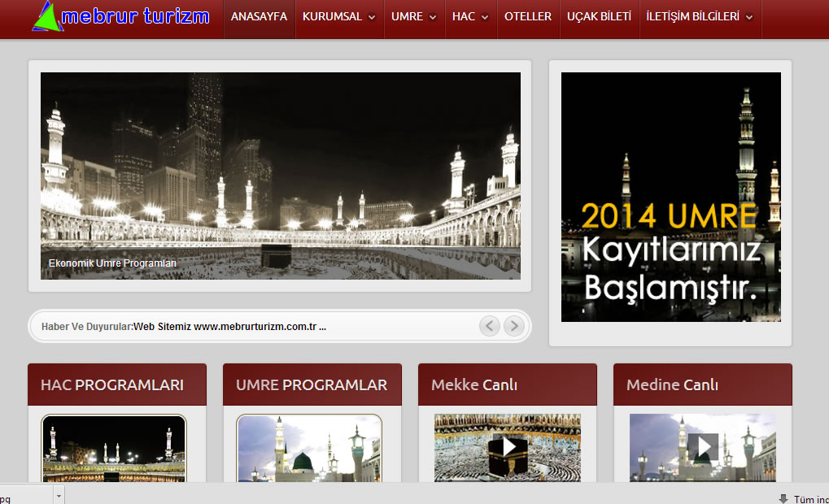
Task: Open the downloaded file options arrow
Action: point(59,496)
